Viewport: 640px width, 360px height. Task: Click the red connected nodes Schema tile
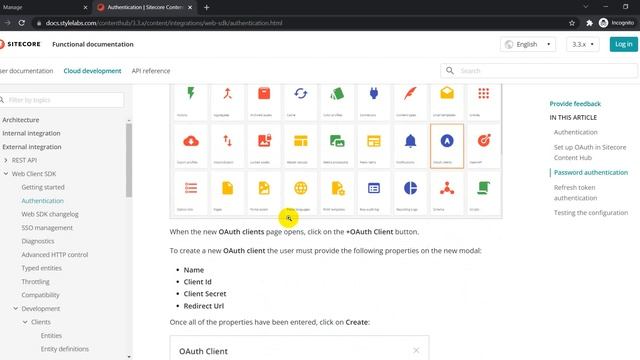coord(447,193)
